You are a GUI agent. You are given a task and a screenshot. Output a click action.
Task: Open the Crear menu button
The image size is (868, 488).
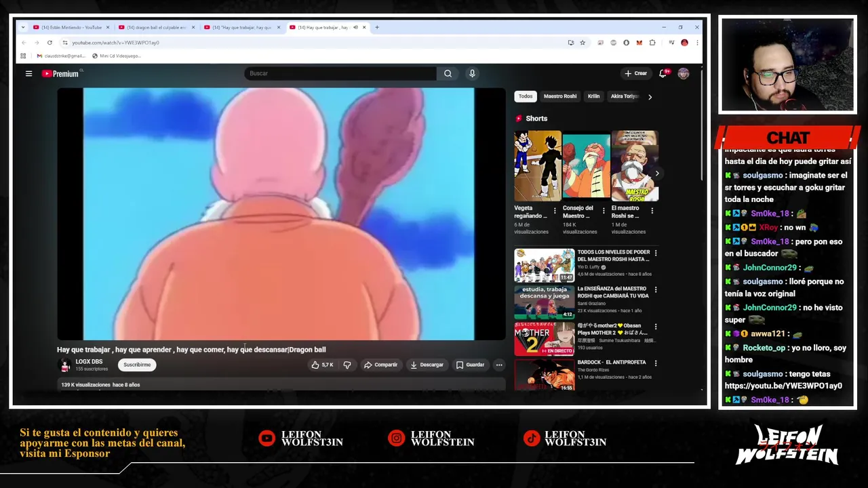(635, 73)
